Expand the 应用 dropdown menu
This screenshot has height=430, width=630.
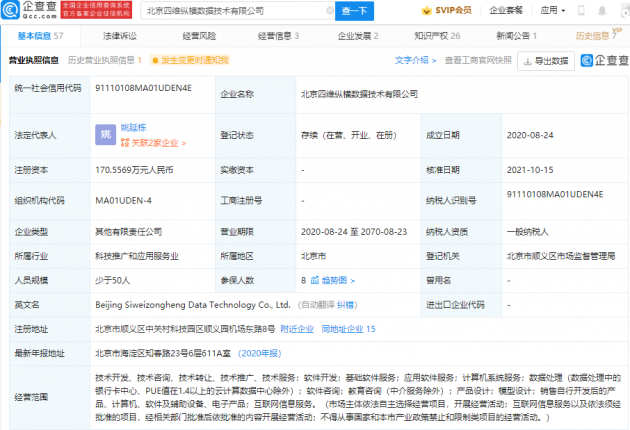[x=552, y=10]
